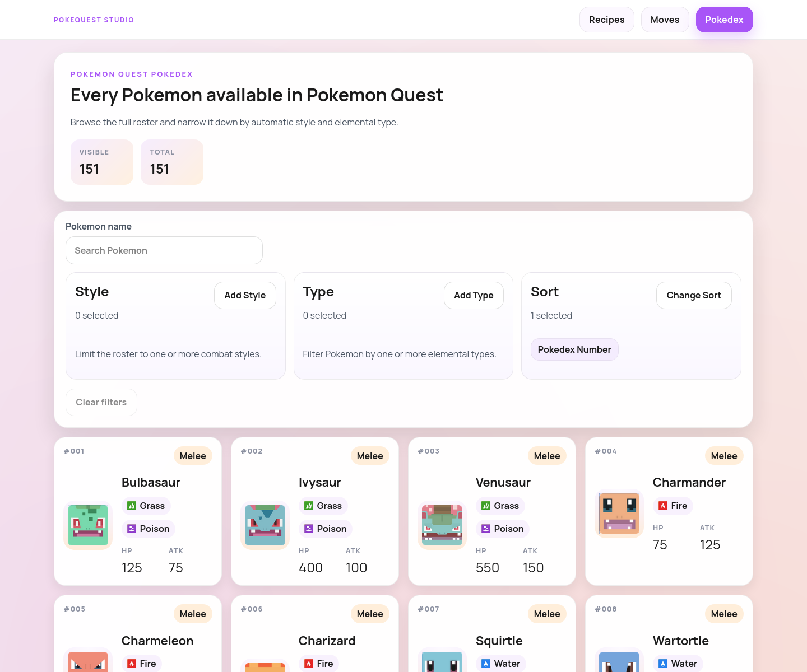Click Ivysaur's ATK value 100
The image size is (807, 672).
tap(356, 568)
